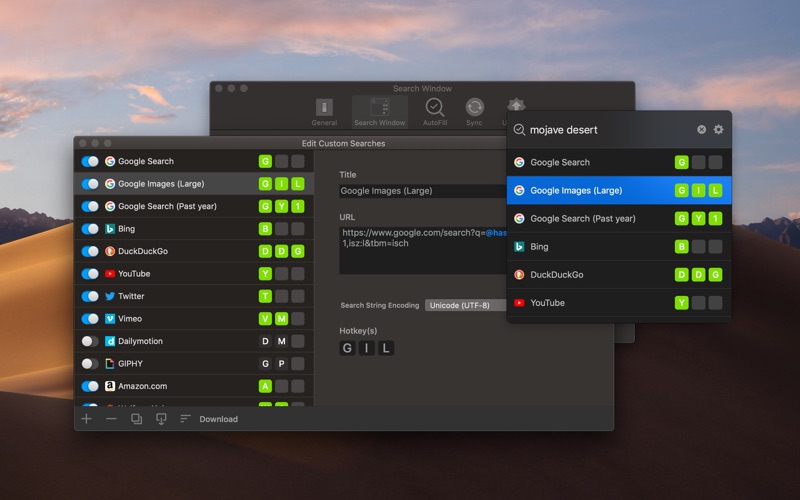Click the G hotkey box under Hotkey(s)
This screenshot has height=500, width=800.
pos(347,348)
